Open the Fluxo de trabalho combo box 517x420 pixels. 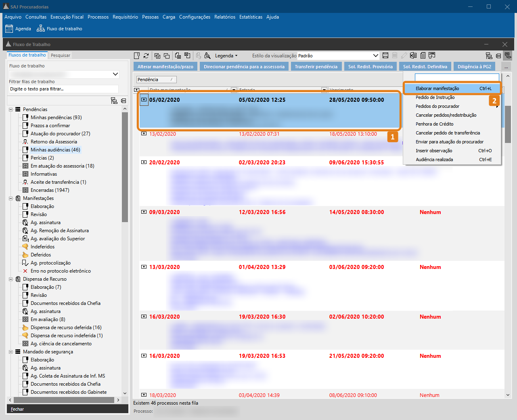(x=115, y=74)
